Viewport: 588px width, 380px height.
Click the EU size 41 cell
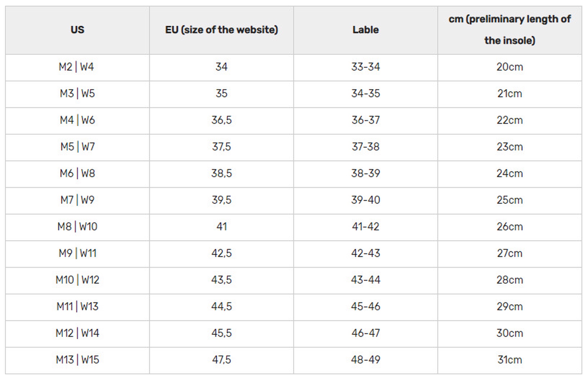(221, 227)
